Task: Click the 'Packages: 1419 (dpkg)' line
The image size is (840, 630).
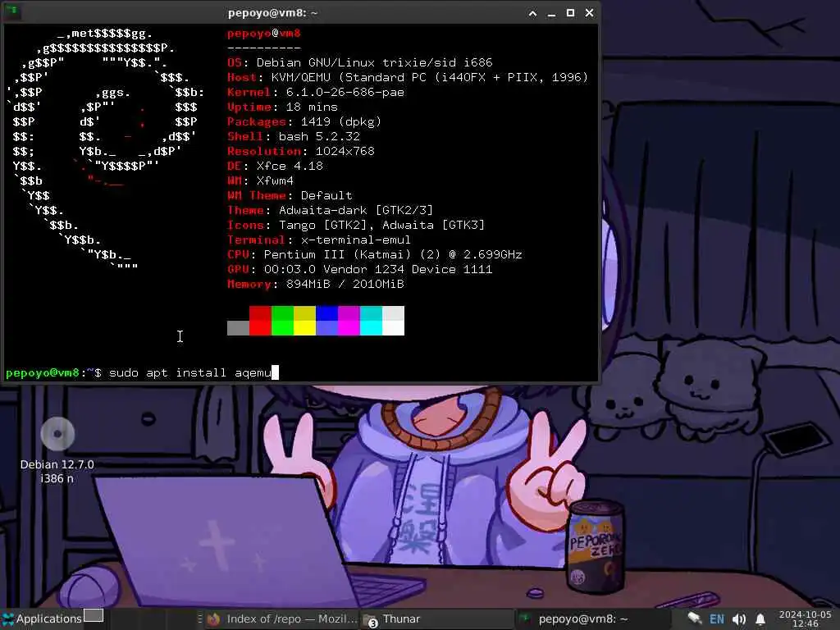Action: coord(304,121)
